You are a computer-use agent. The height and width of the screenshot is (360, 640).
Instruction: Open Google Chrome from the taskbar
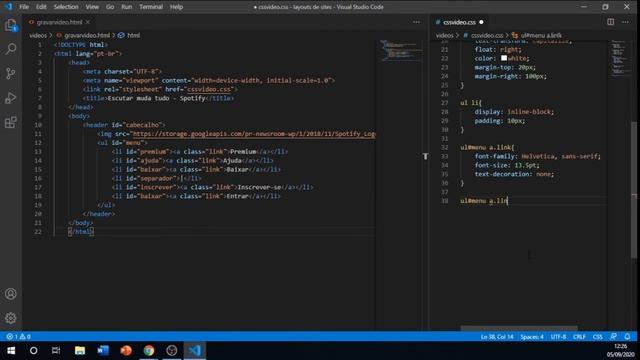pyautogui.click(x=149, y=351)
